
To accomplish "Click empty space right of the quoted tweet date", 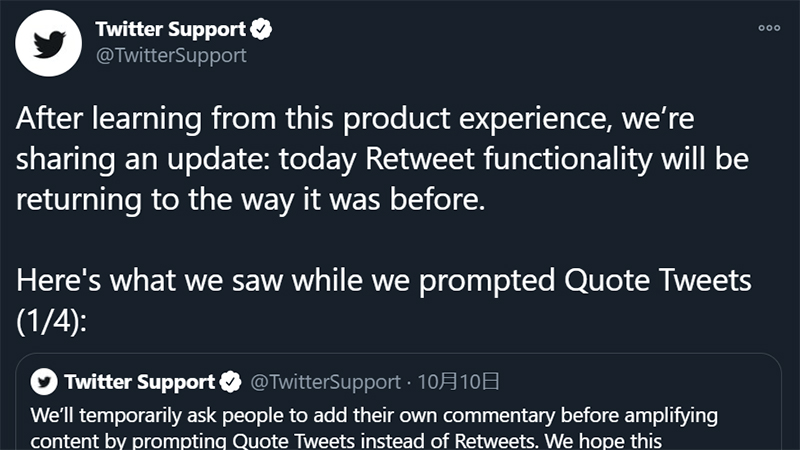I will [x=640, y=382].
